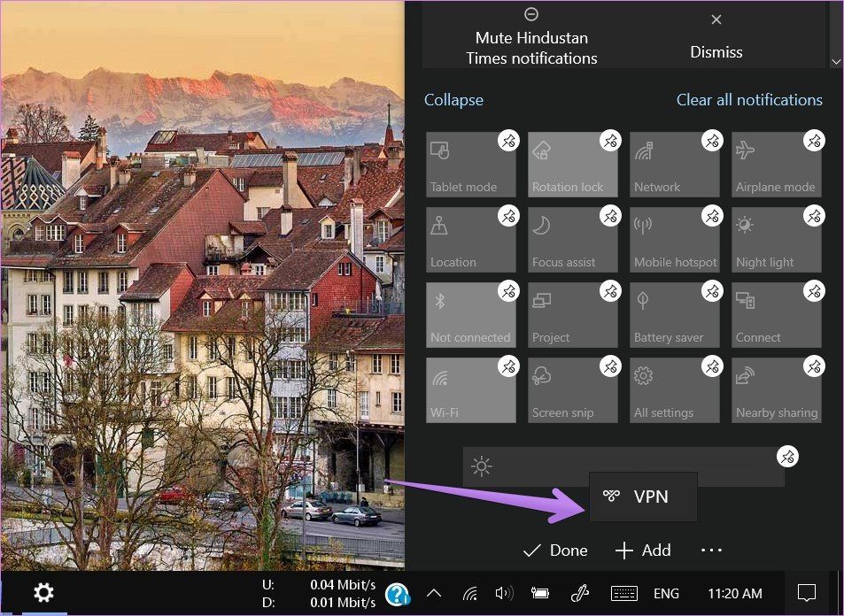The image size is (844, 616).
Task: Collapse the quick actions panel
Action: click(453, 100)
